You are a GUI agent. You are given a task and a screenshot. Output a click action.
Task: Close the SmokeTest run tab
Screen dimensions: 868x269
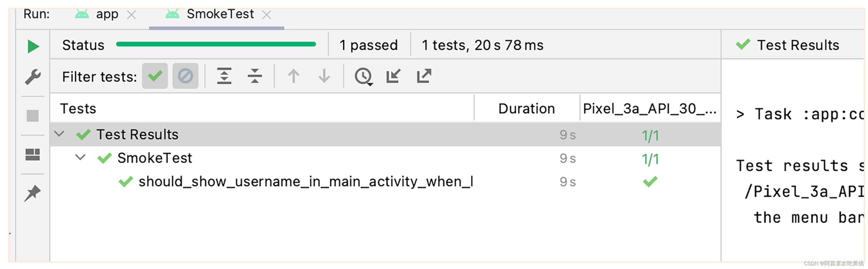click(x=266, y=14)
